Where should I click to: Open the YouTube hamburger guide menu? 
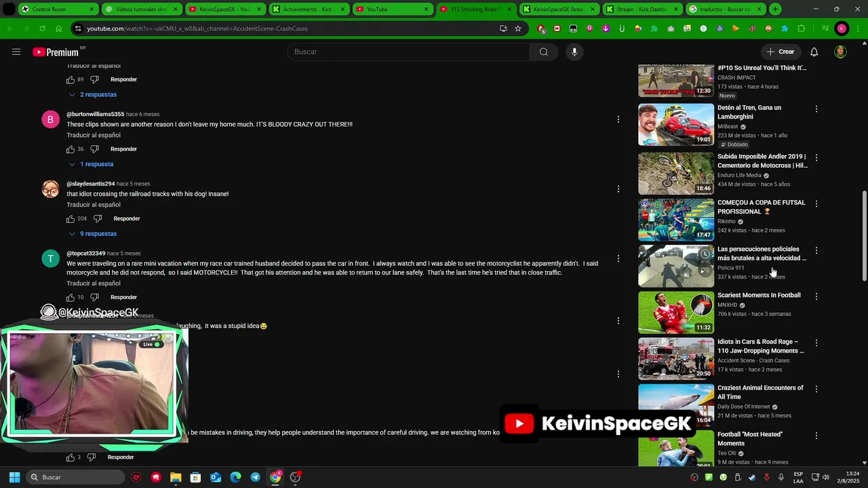coord(16,52)
